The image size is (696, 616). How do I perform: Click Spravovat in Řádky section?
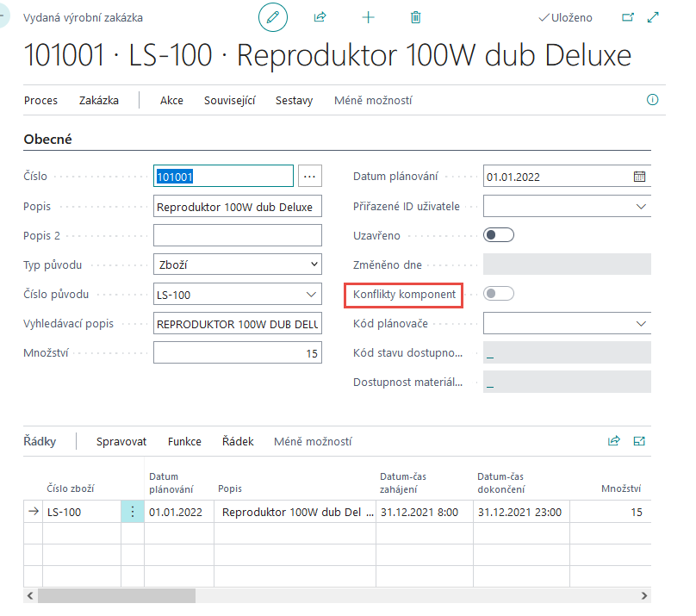point(121,441)
